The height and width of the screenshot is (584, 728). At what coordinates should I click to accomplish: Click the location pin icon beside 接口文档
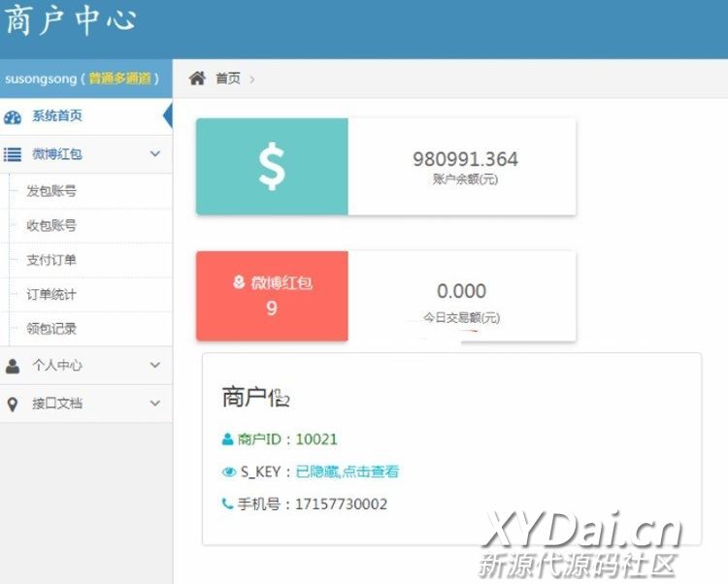(13, 405)
